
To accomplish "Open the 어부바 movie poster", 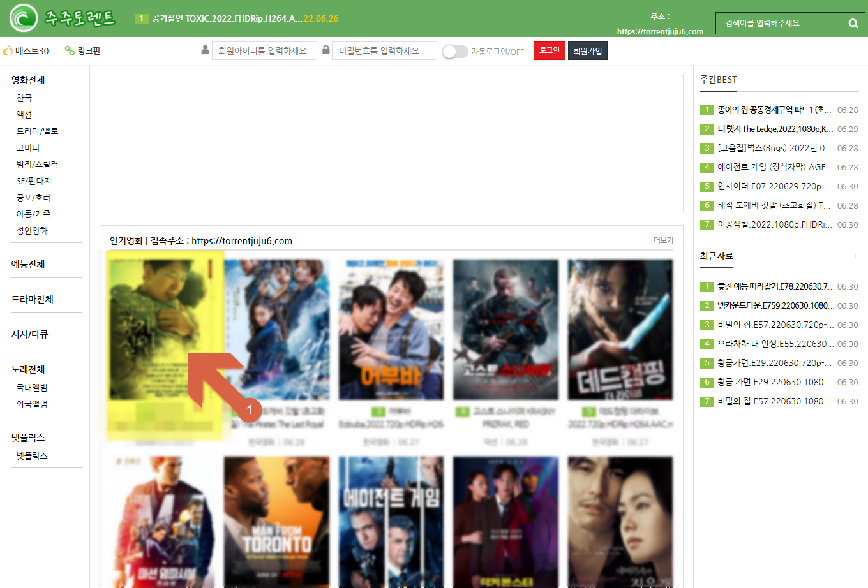I will (391, 329).
